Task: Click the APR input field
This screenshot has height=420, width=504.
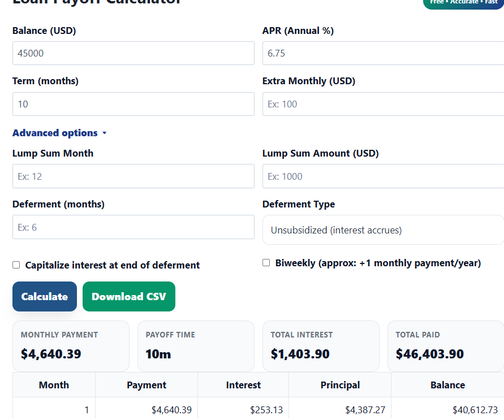Action: point(382,53)
